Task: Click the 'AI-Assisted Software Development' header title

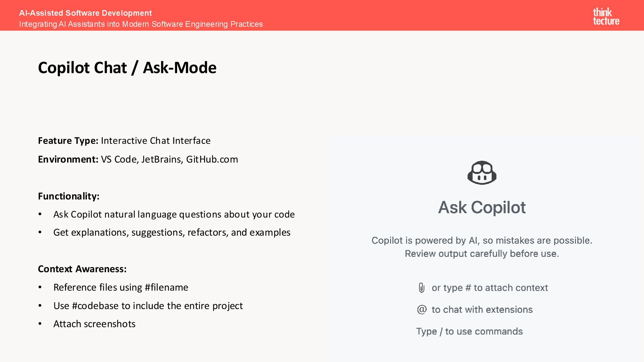Action: pos(85,13)
